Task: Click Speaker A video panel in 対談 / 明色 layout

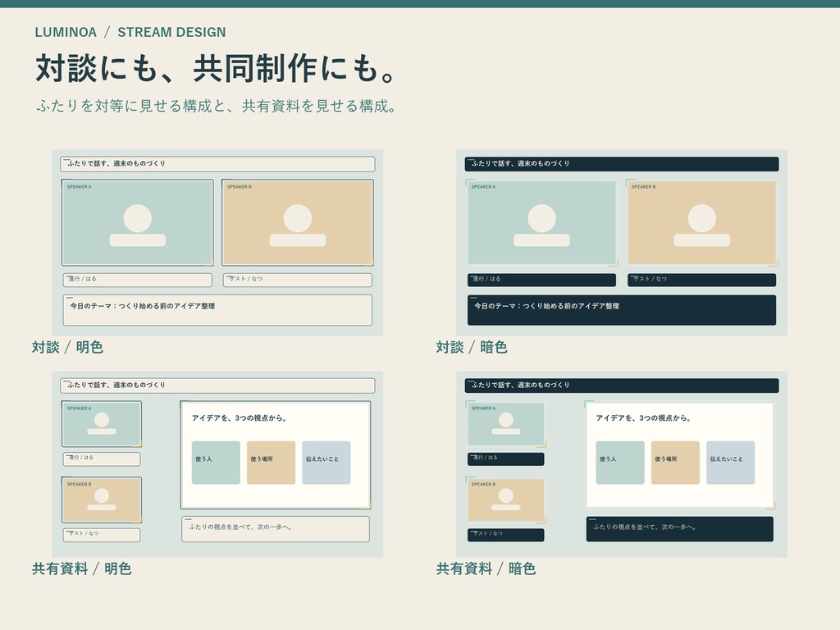Action: click(138, 223)
